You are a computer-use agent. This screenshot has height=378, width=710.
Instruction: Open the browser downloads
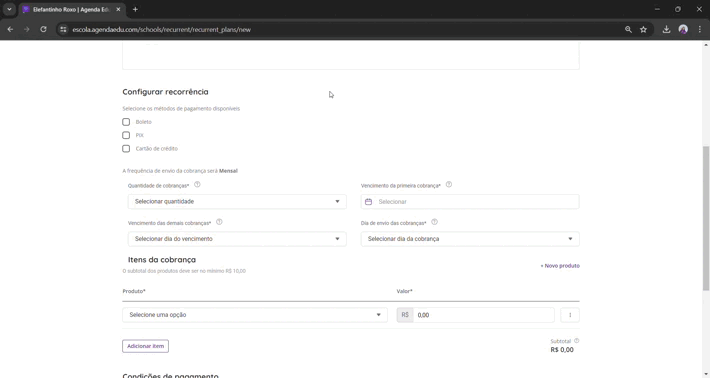(x=666, y=29)
